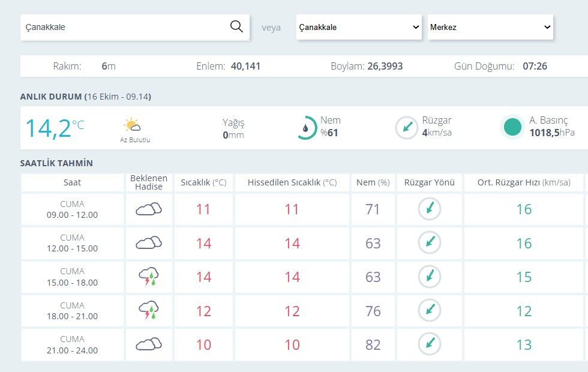
Task: Click the Rüzgar Yönü column header
Action: tap(430, 182)
